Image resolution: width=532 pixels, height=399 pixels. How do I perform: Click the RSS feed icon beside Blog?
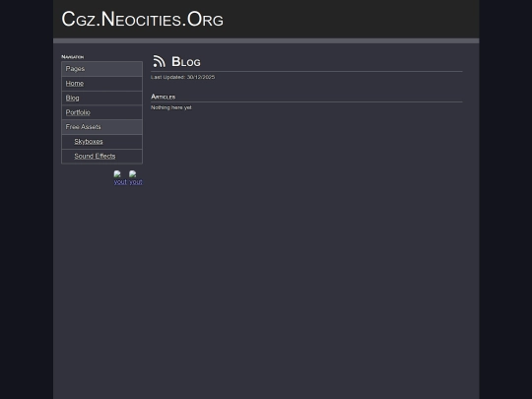(159, 61)
